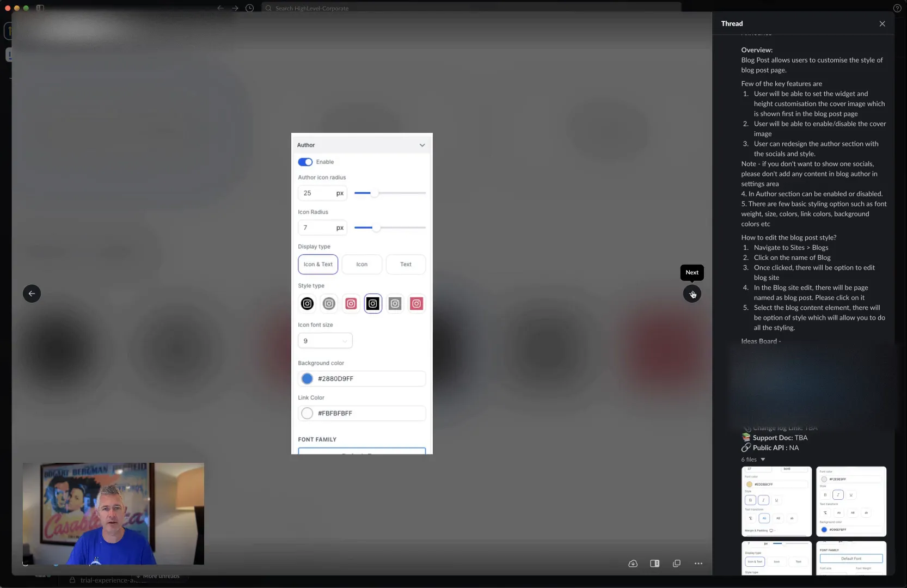Viewport: 907px width, 588px height.
Task: Click the 'Overview:' heading in thread
Action: [x=757, y=50]
